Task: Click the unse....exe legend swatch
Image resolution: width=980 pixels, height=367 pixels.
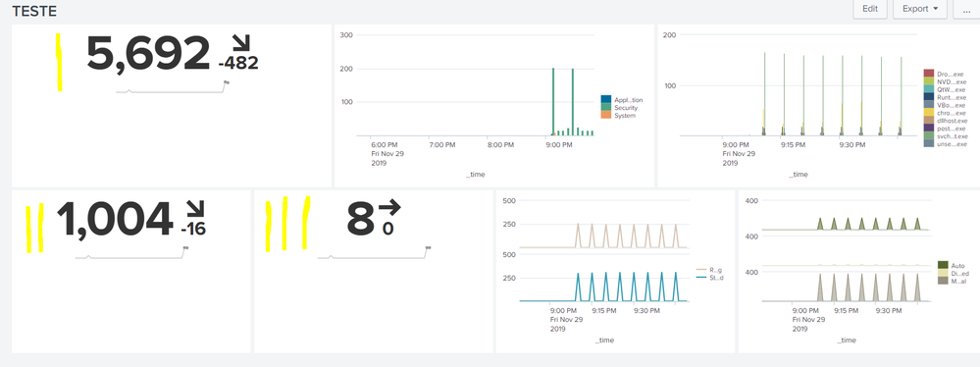Action: pos(929,143)
